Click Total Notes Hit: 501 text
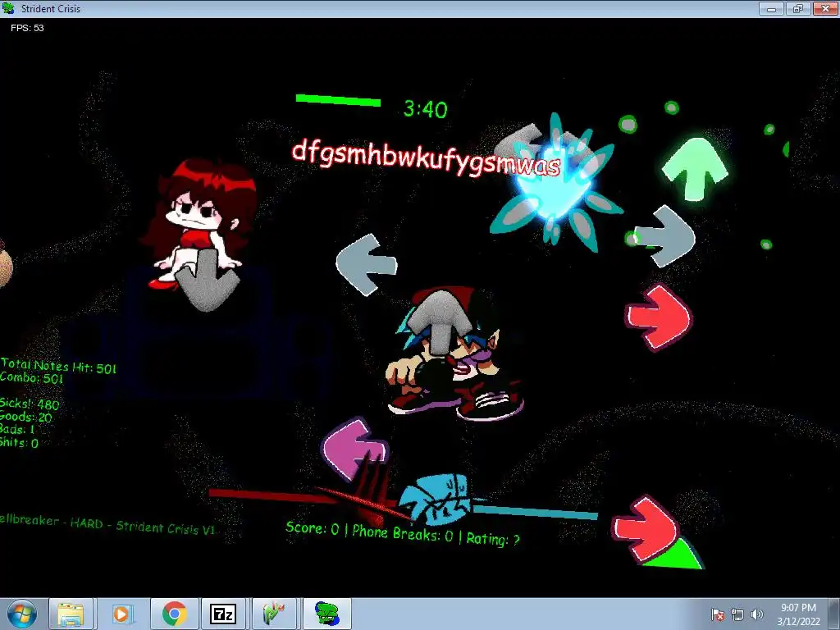 pos(58,366)
